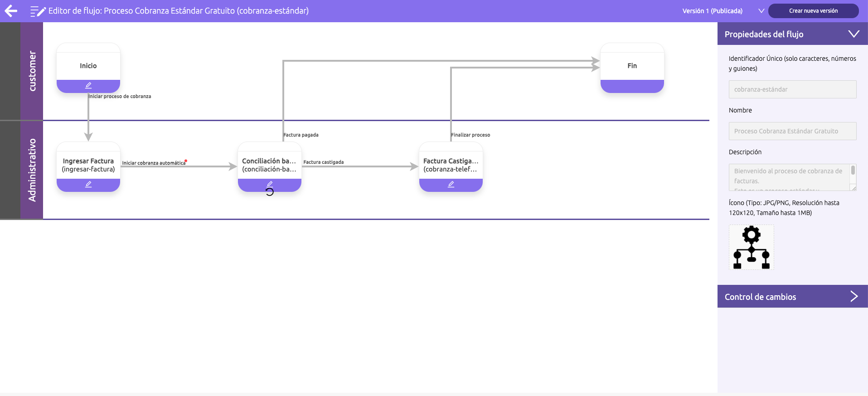Click the Identificador Único input field
This screenshot has height=396, width=868.
point(792,89)
